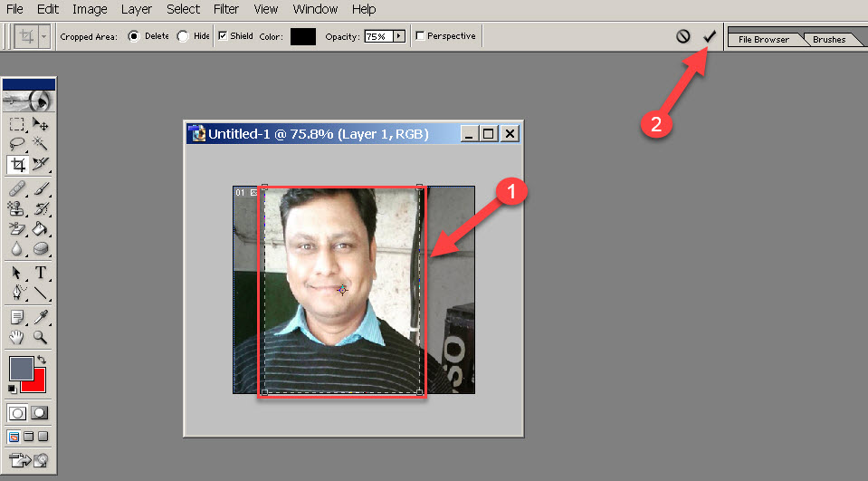Click the Opacity 75% input field
The width and height of the screenshot is (868, 481).
(378, 36)
